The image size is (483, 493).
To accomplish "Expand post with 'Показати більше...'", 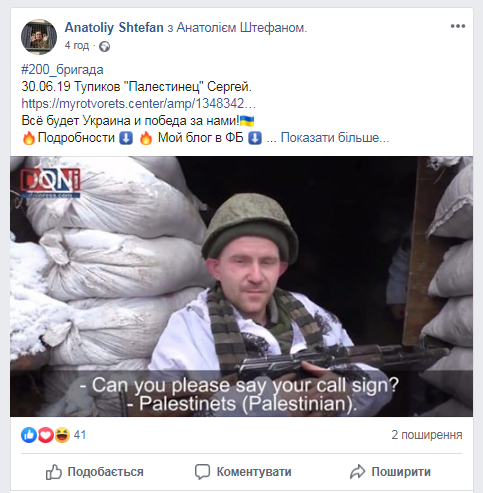I will click(x=335, y=137).
